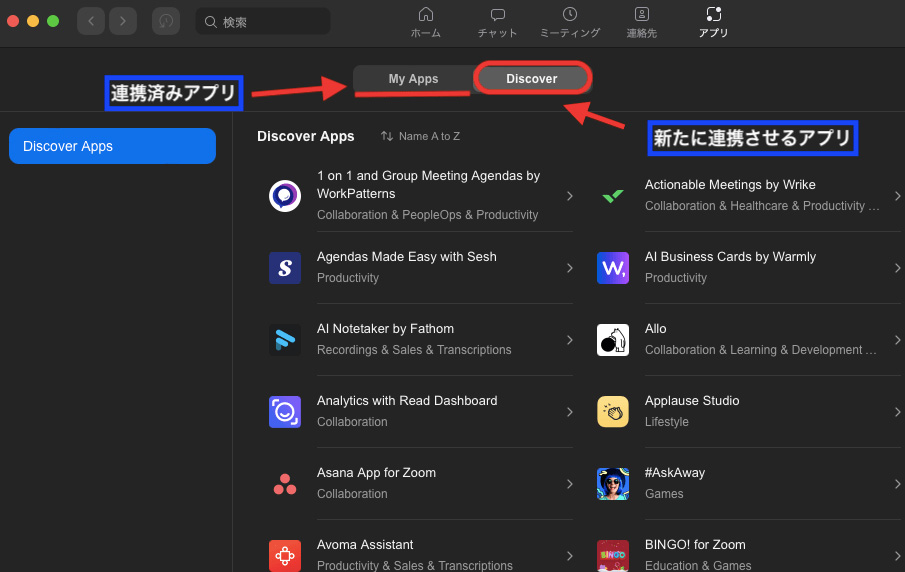Expand Agendas Made Easy with Sesh chevron

coord(570,268)
